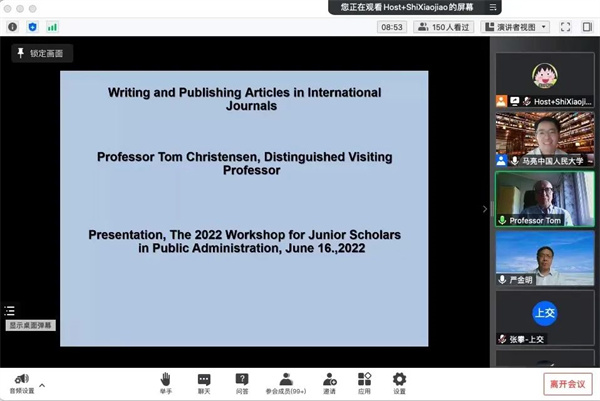Open the Q&A (问答) icon

point(242,380)
